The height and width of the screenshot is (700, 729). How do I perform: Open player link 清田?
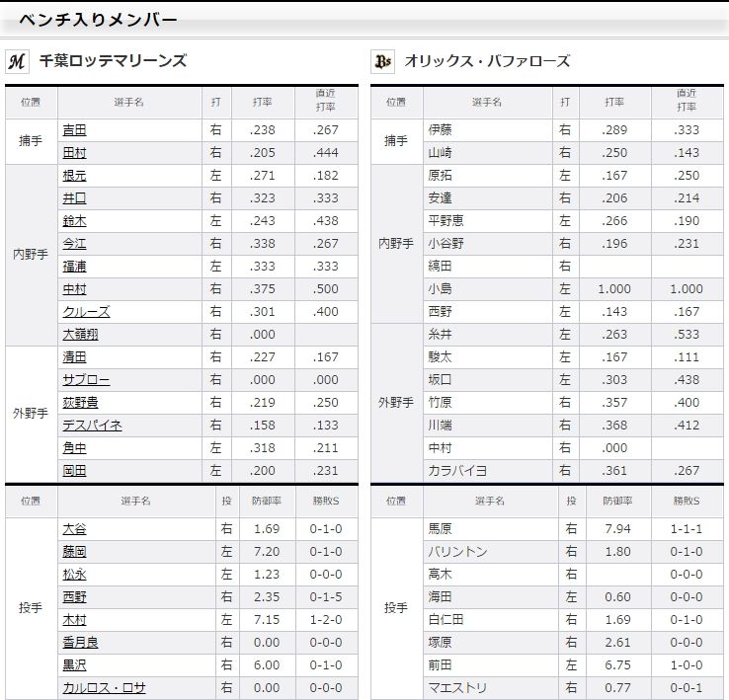[x=74, y=357]
